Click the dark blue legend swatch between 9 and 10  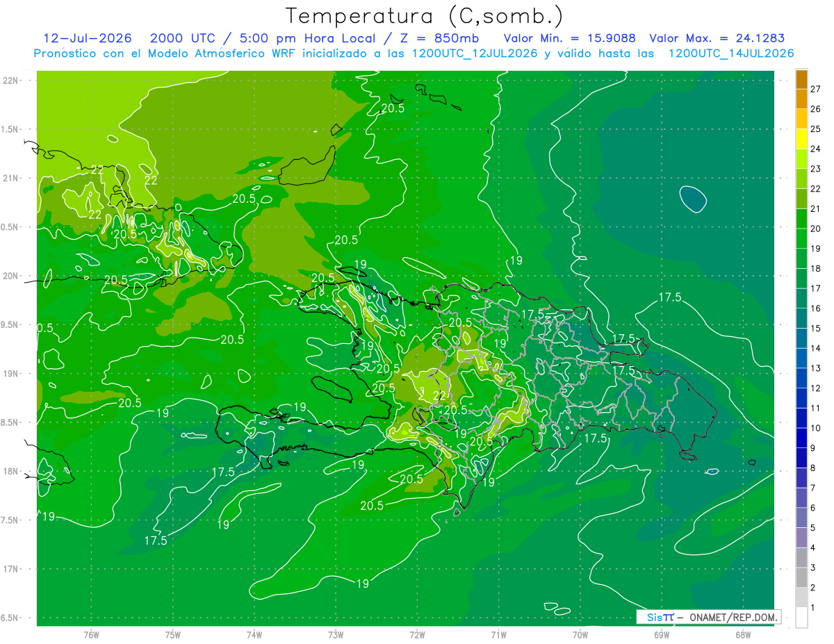[x=801, y=438]
